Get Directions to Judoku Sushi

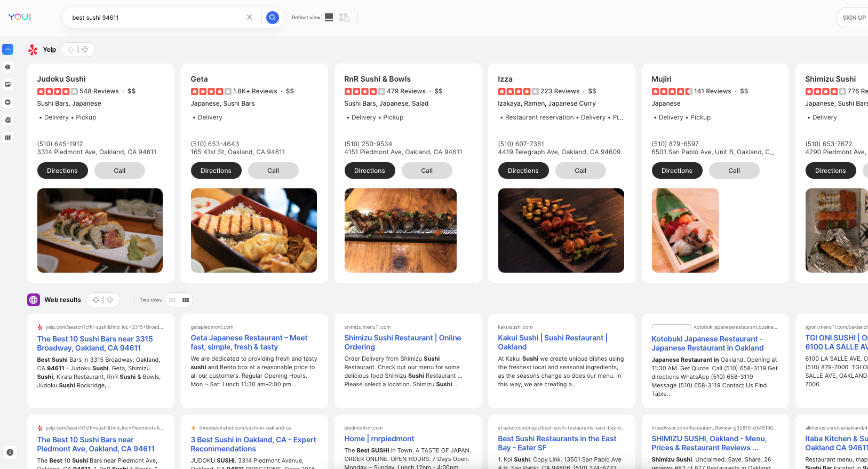pyautogui.click(x=62, y=171)
